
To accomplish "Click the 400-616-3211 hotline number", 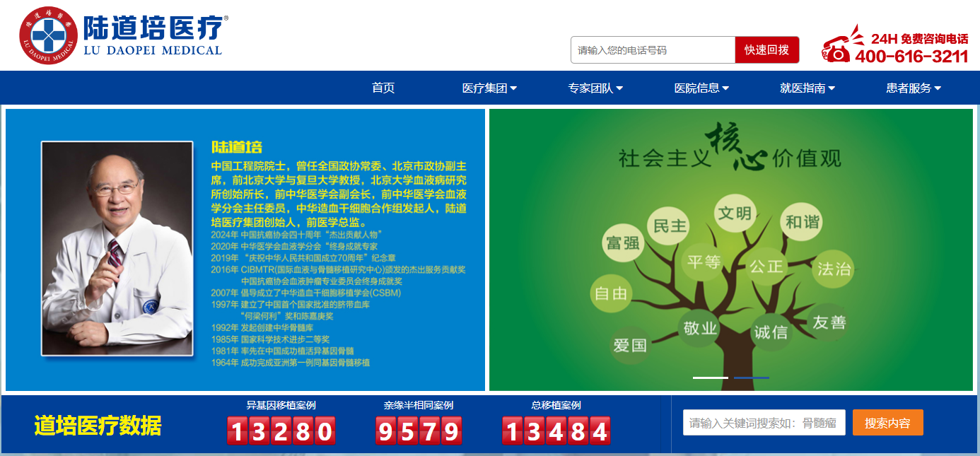I will [x=911, y=56].
